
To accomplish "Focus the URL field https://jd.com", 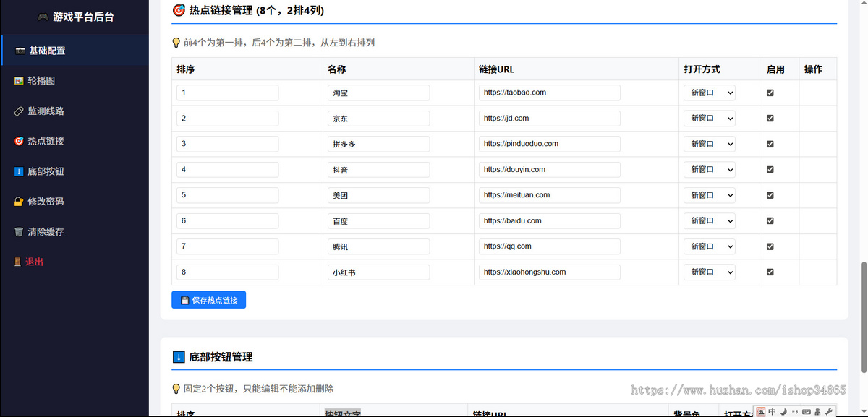I will point(549,118).
